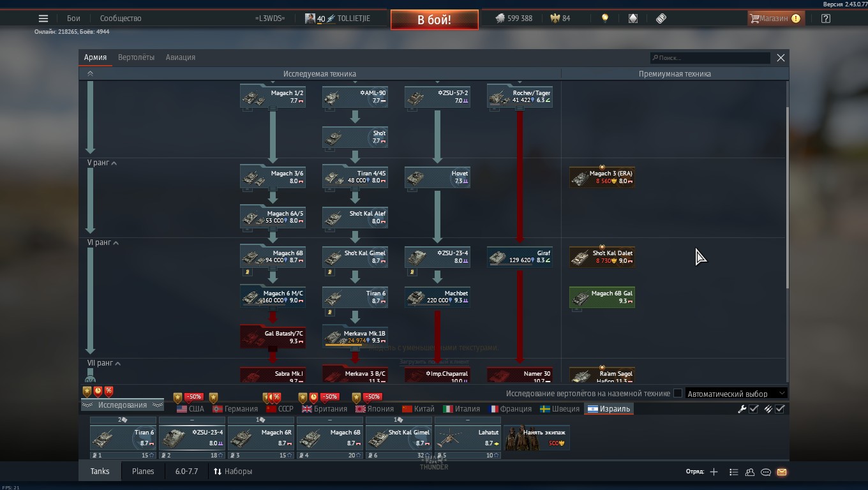The image size is (868, 490).
Task: Click the lightbulb hints icon
Action: tap(605, 19)
